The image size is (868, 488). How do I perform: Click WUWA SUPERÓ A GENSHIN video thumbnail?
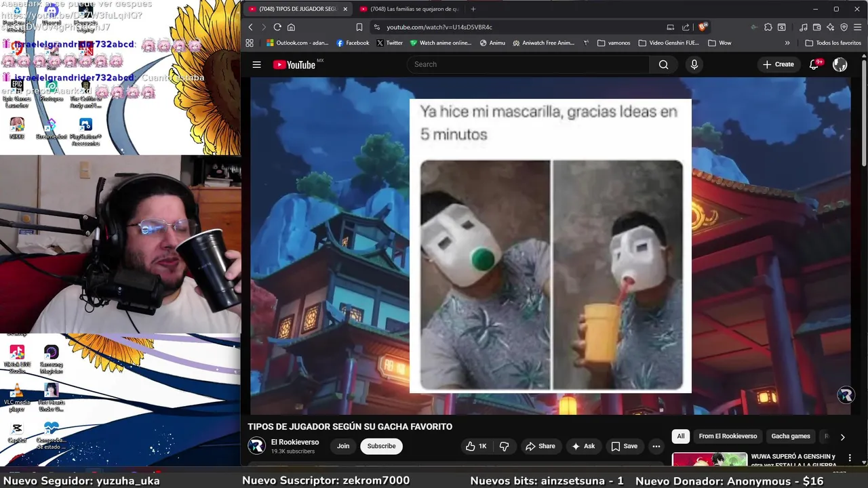coord(709,460)
